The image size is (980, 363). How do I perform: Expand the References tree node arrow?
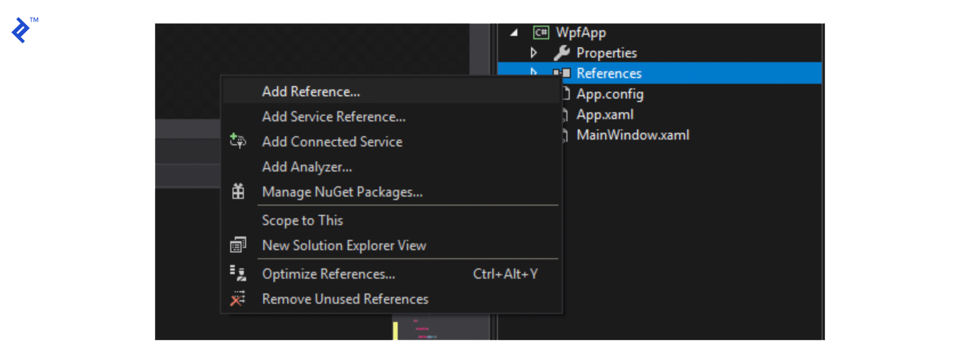click(533, 72)
